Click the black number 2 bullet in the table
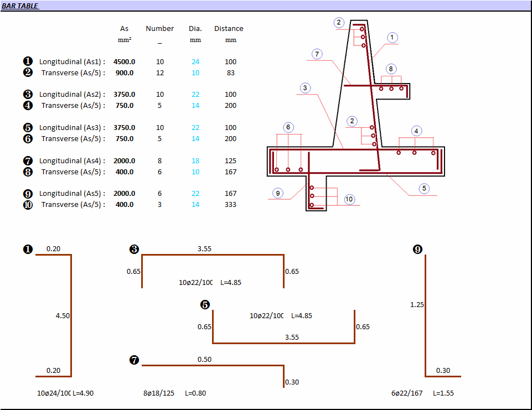 click(28, 72)
